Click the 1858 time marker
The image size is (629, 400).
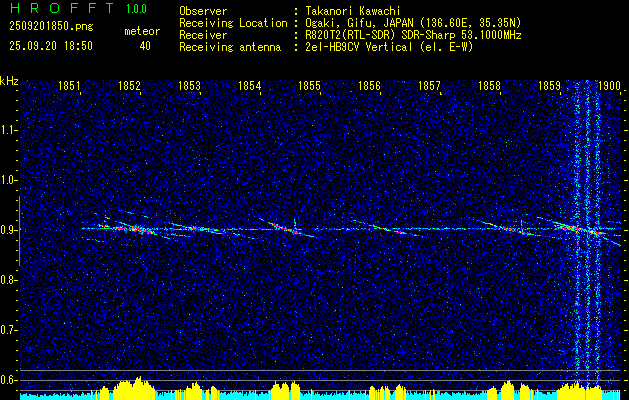(x=489, y=85)
